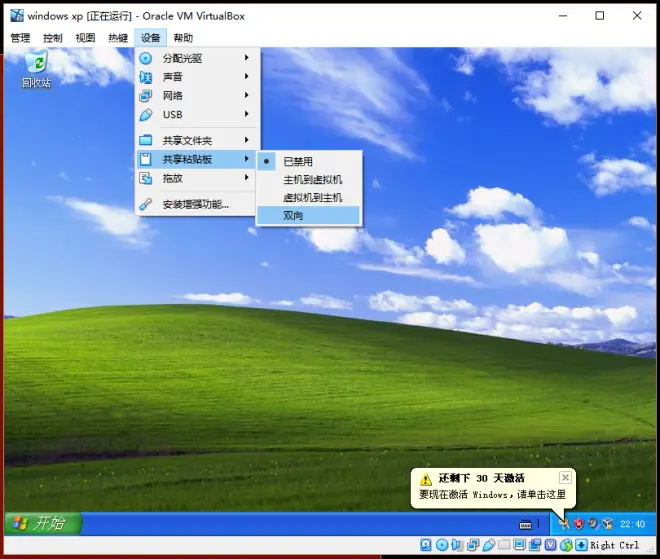The image size is (660, 559).
Task: Click the Windows activation keys tray icon
Action: 564,524
